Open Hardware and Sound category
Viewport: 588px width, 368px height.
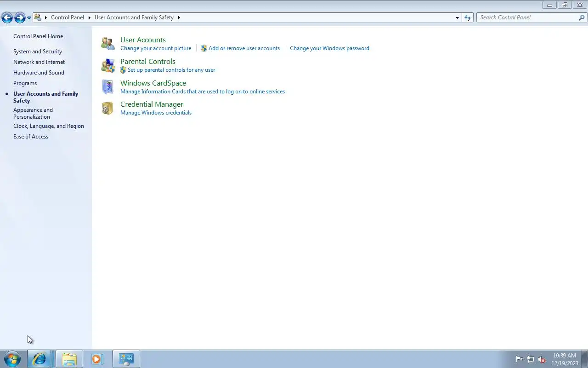point(39,73)
